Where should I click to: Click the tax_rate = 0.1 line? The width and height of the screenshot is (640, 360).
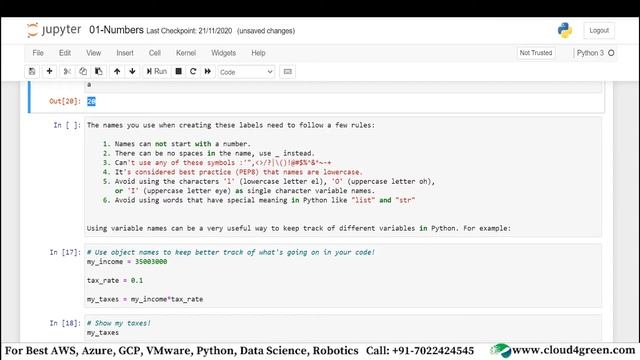tap(115, 280)
